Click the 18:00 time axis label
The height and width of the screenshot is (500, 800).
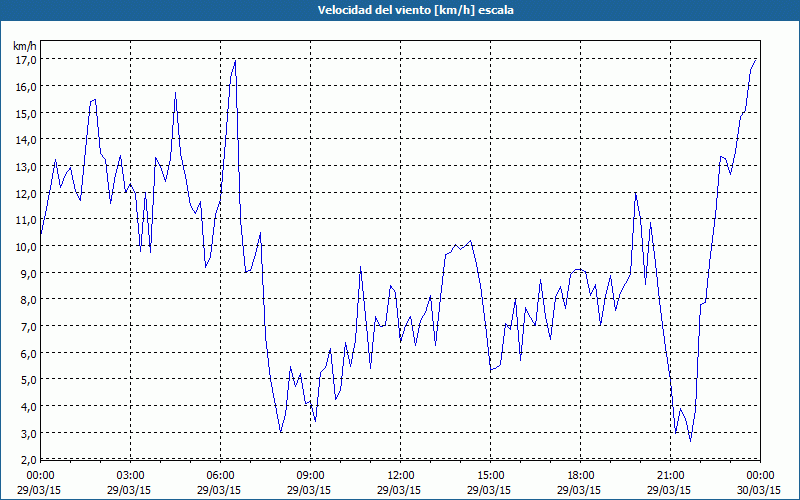[x=580, y=476]
